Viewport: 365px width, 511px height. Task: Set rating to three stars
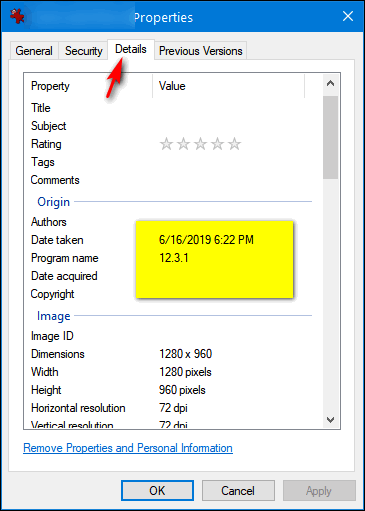[x=200, y=144]
